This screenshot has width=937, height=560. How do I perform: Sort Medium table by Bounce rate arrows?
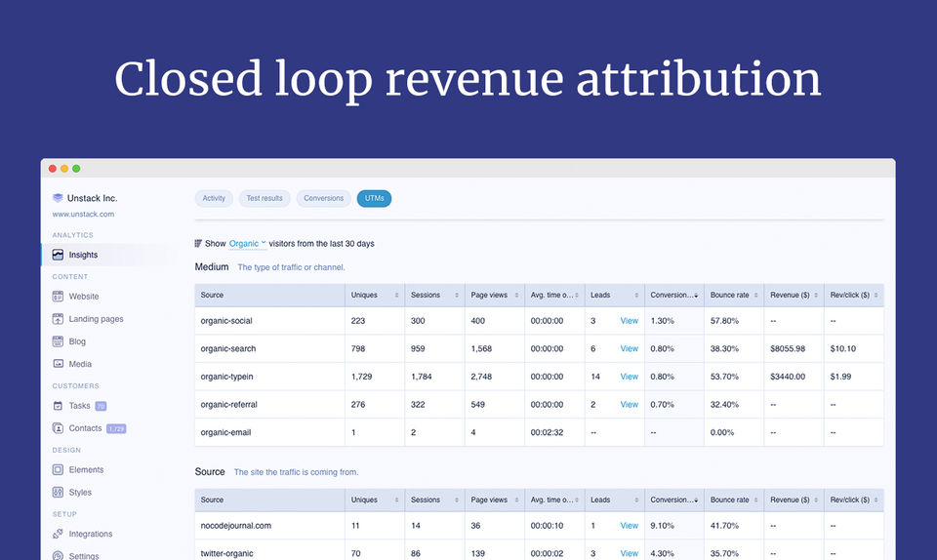point(755,296)
